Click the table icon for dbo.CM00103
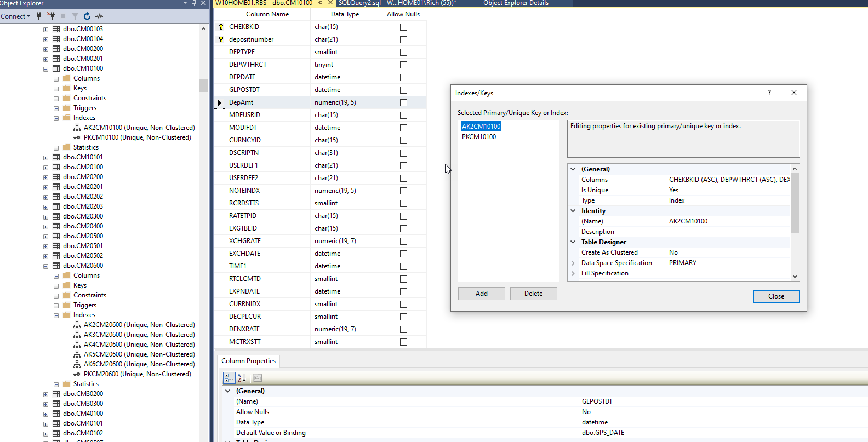This screenshot has height=442, width=868. (x=56, y=29)
